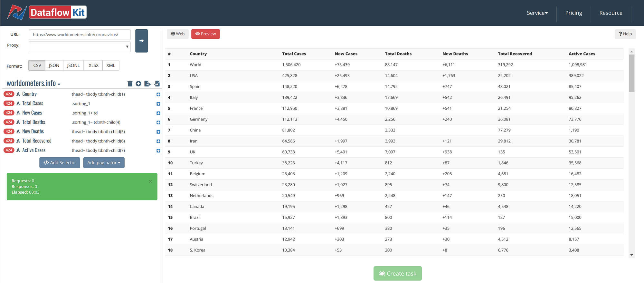Viewport: 644px width, 283px height.
Task: Switch to the Web view tab
Action: coord(178,34)
